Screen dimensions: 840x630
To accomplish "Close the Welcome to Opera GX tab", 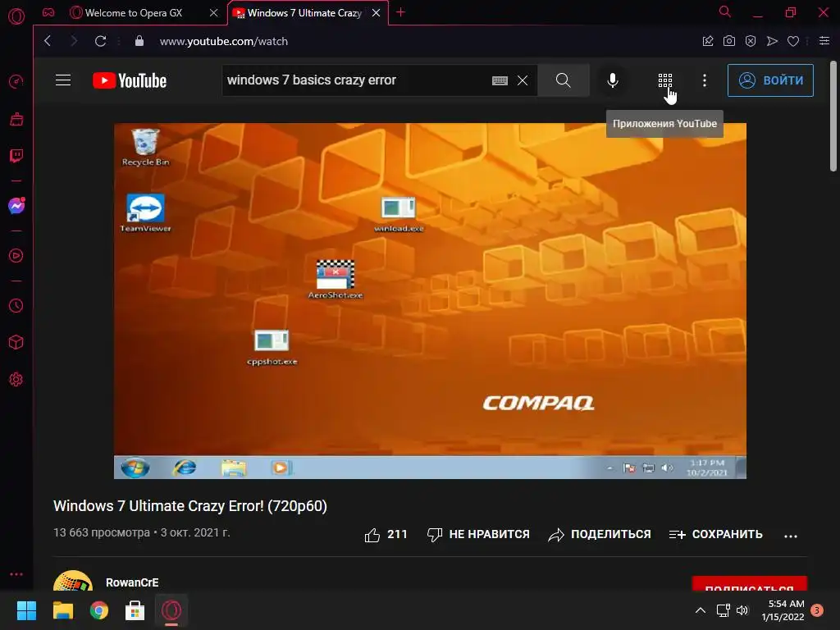I will (214, 13).
